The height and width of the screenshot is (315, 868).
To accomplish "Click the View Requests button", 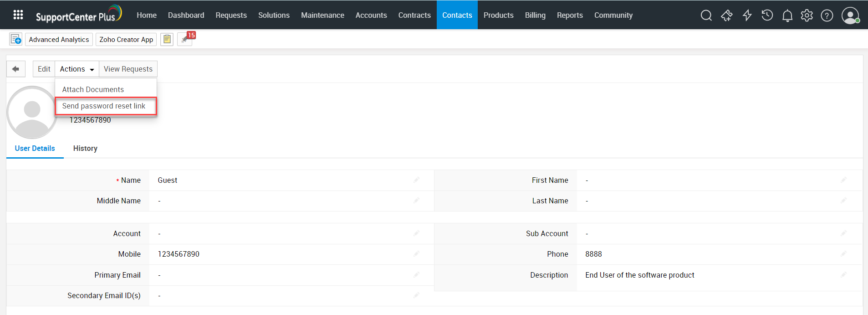I will pyautogui.click(x=128, y=69).
